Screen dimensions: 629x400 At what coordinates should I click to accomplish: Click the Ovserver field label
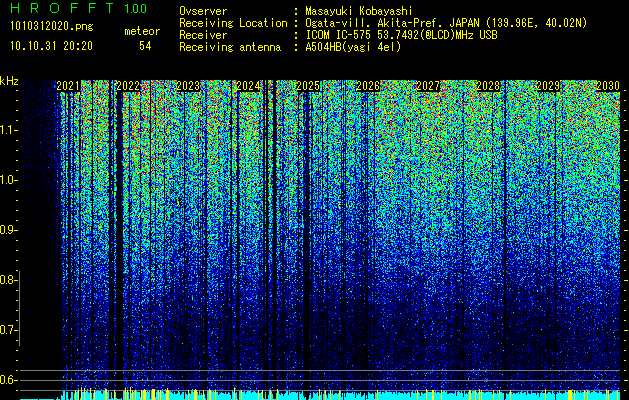[x=203, y=11]
